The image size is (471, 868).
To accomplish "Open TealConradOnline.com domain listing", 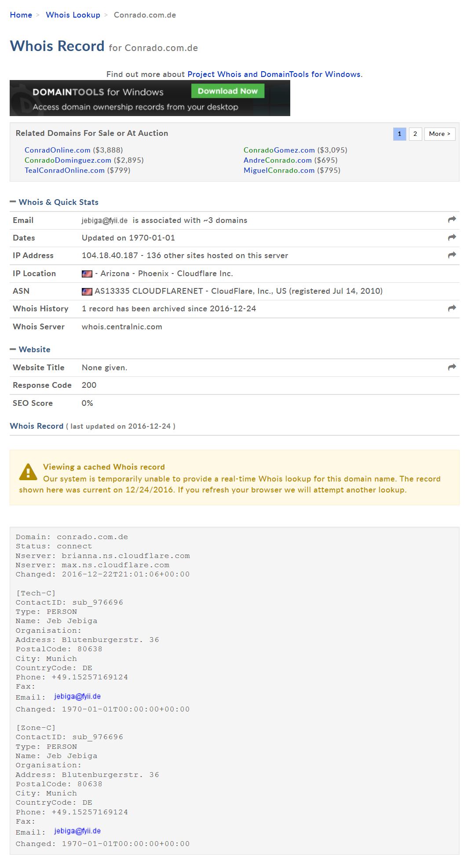I will coord(65,171).
